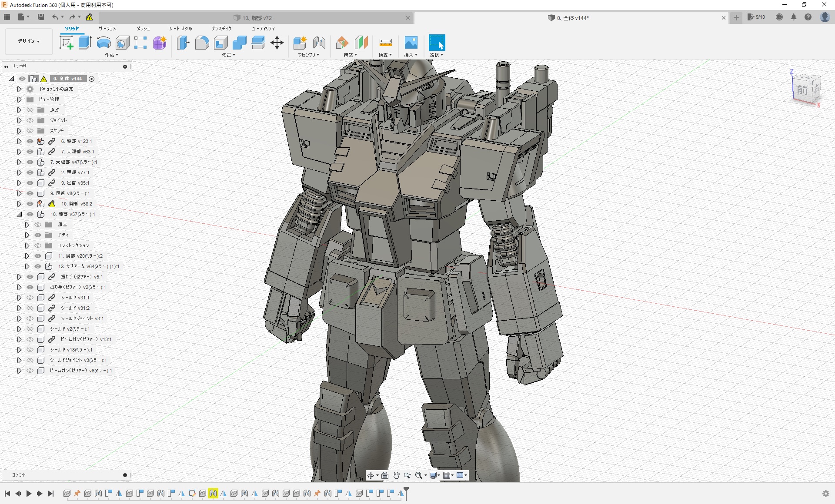Click the timeline settings gear icon

(x=825, y=494)
